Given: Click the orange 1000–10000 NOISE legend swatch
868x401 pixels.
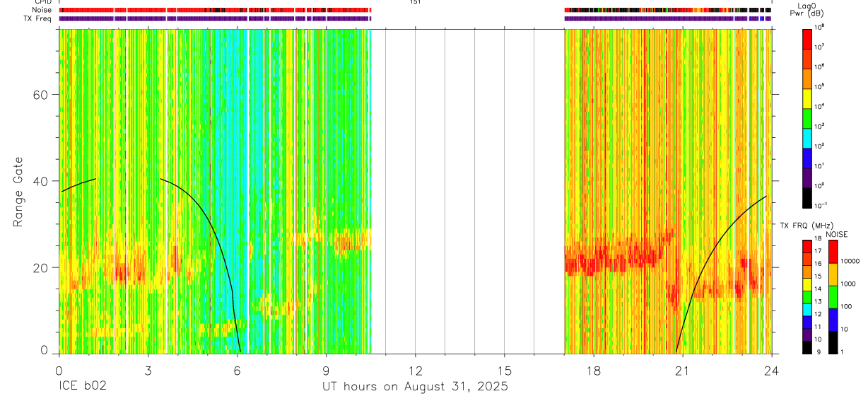Looking at the screenshot, I should point(832,274).
